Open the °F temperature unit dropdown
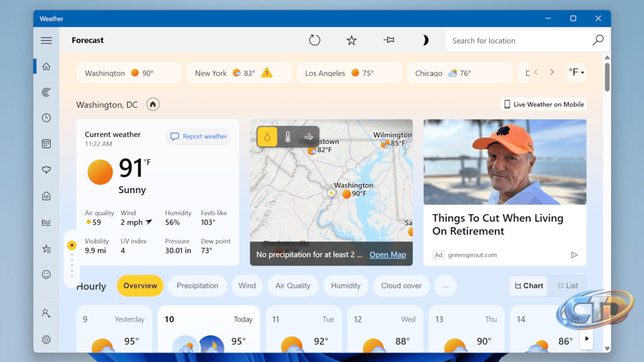644x362 pixels. pyautogui.click(x=576, y=72)
